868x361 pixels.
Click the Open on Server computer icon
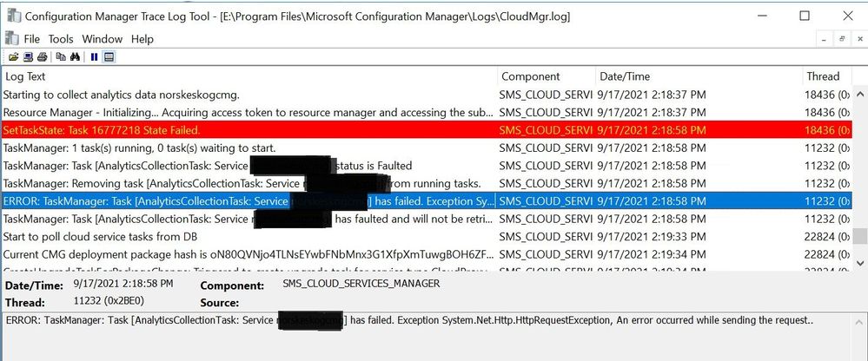28,57
